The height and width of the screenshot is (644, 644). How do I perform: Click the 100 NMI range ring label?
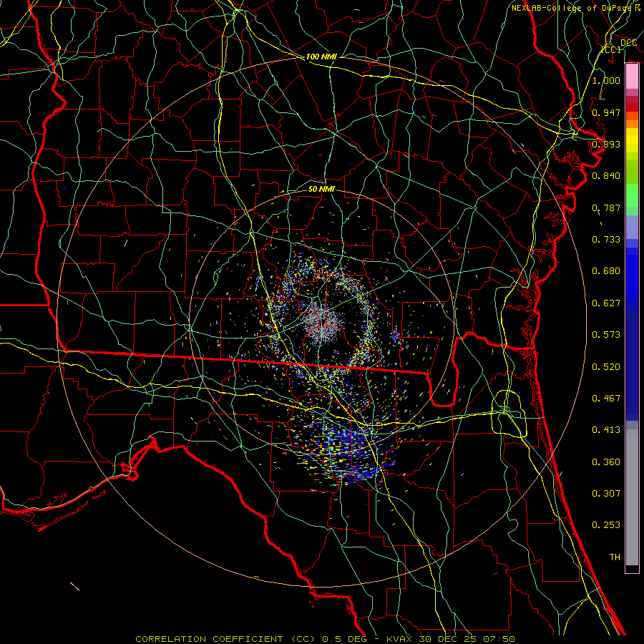coord(321,57)
